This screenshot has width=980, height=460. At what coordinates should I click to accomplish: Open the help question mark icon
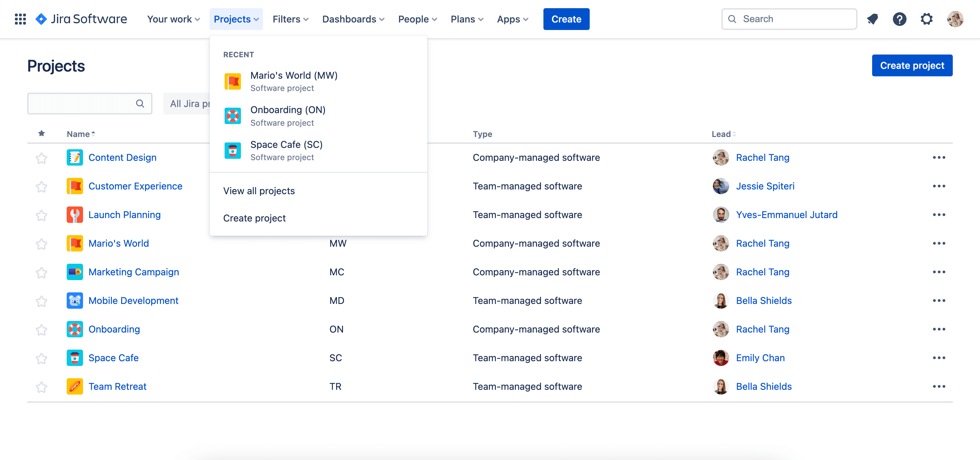click(x=899, y=19)
